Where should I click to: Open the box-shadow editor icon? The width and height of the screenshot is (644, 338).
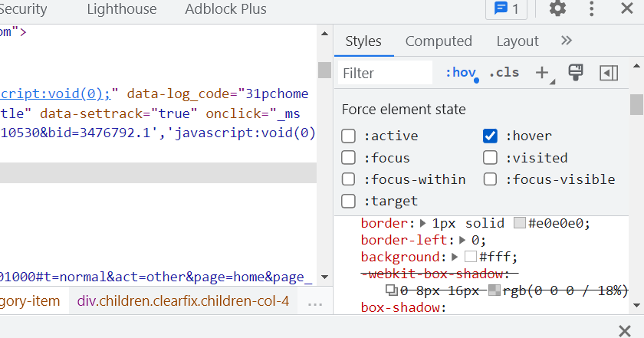pyautogui.click(x=392, y=290)
